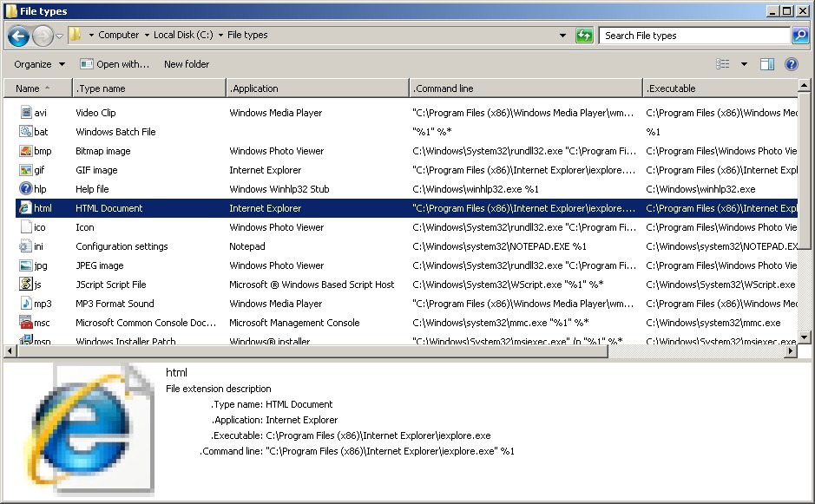The height and width of the screenshot is (504, 815).
Task: Click the horizontal scrollbar right arrow
Action: (x=791, y=351)
